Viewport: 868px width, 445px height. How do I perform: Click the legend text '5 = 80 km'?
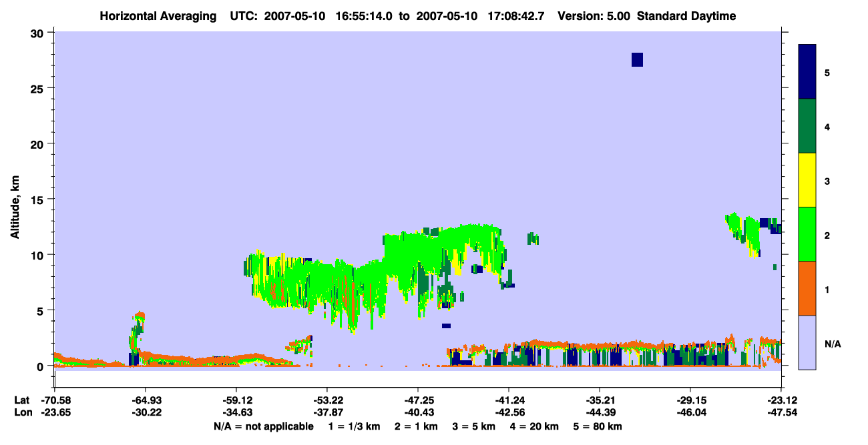click(x=598, y=426)
